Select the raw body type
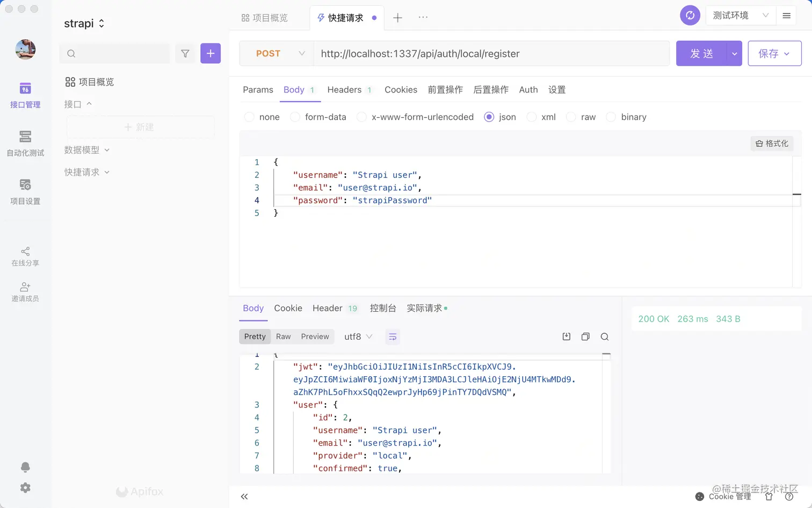This screenshot has height=508, width=812. [581, 117]
